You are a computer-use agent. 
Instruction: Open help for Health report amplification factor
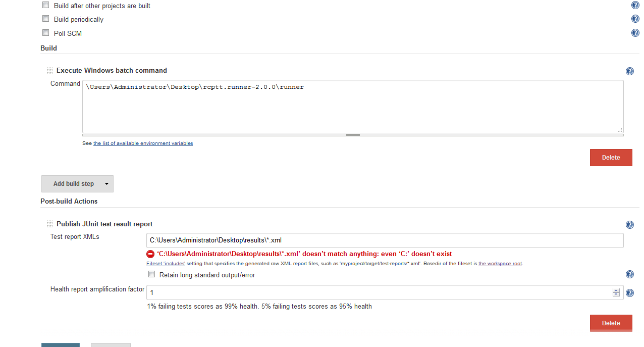coord(629,292)
